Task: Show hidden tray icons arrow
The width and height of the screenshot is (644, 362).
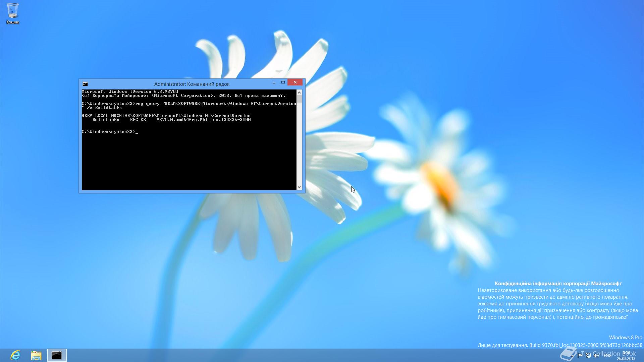Action: click(572, 356)
